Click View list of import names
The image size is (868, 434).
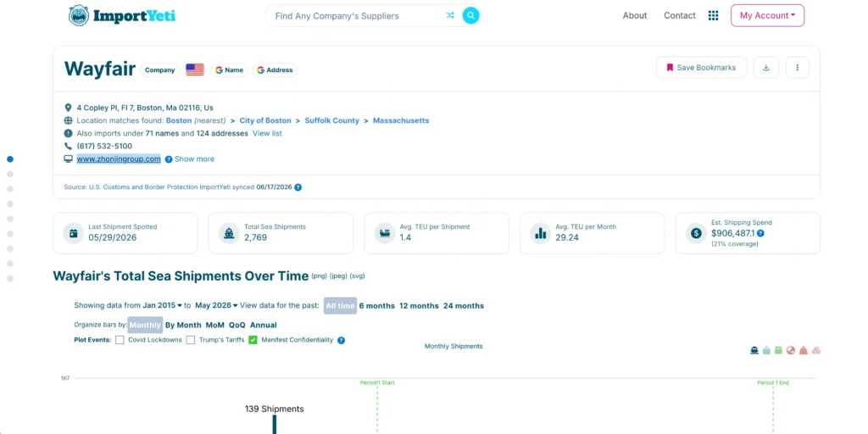[x=267, y=133]
